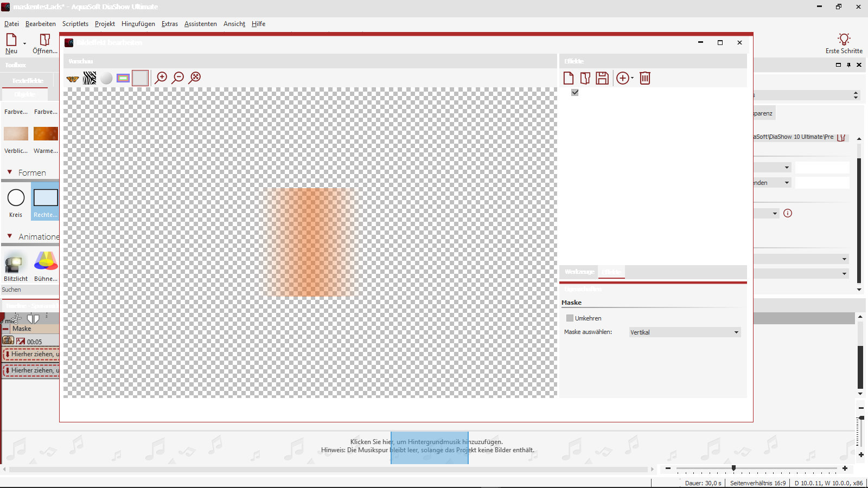
Task: Enable the Umkehren checkbox
Action: (570, 318)
